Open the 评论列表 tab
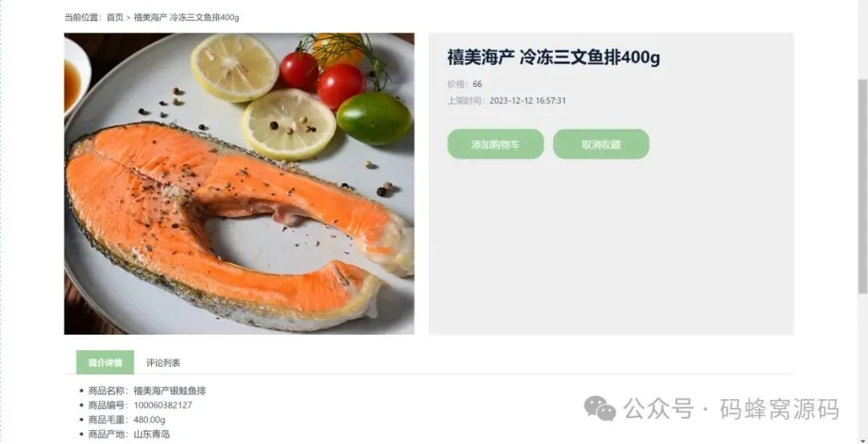The height and width of the screenshot is (444, 868). (163, 363)
